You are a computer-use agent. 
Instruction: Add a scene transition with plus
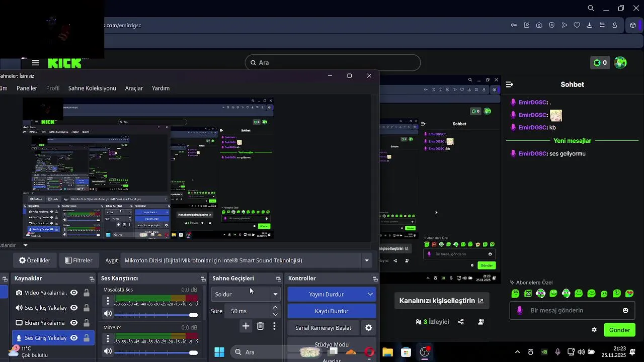point(246,326)
